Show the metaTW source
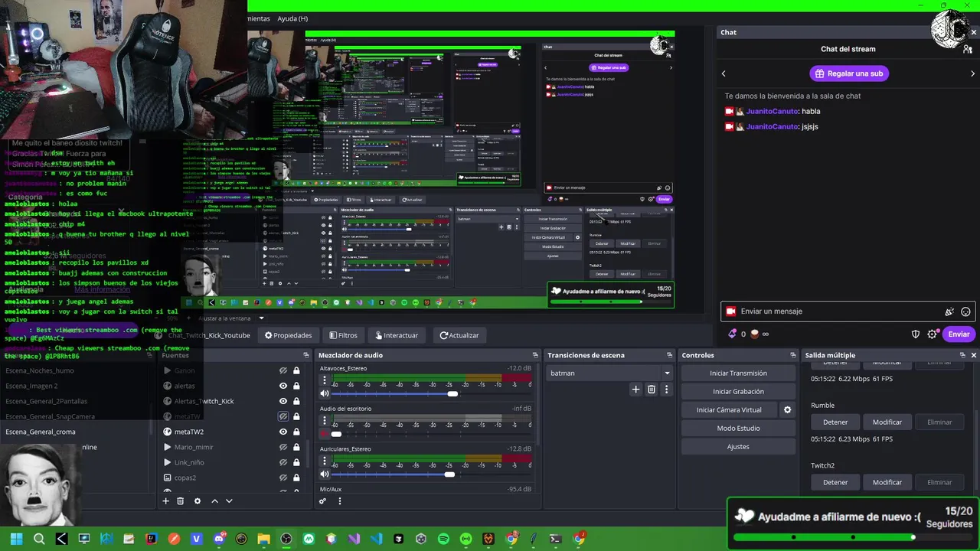This screenshot has width=980, height=551. pyautogui.click(x=283, y=416)
